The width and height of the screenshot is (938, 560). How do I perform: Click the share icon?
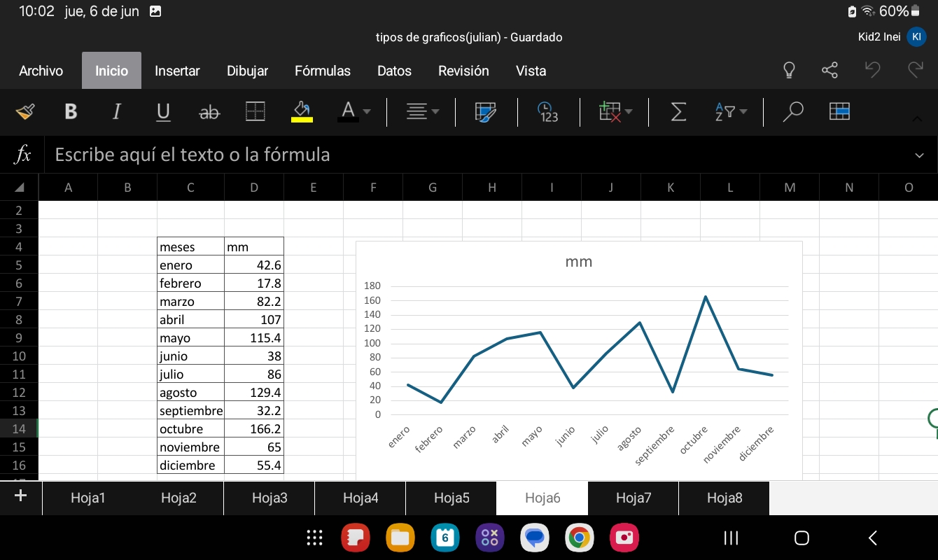click(x=829, y=70)
